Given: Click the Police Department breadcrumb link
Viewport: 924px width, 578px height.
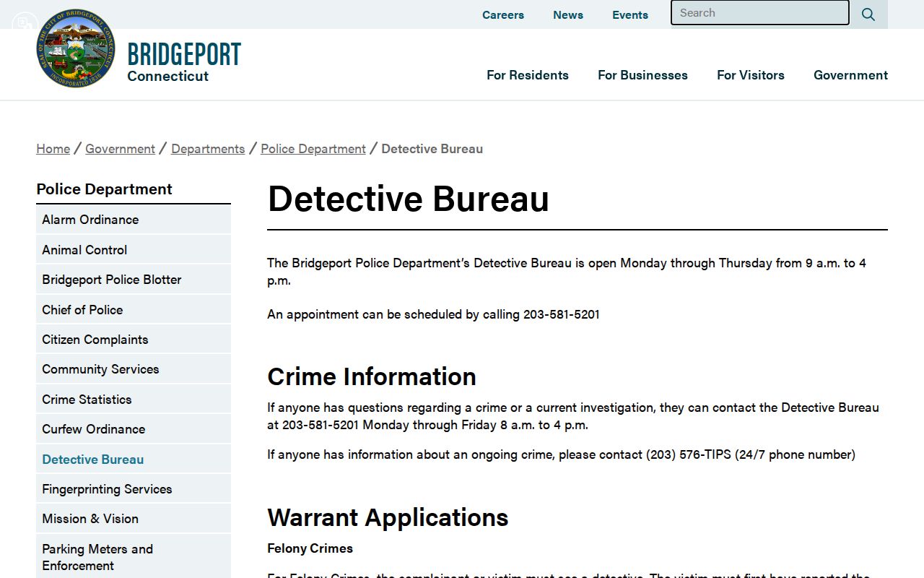Looking at the screenshot, I should 313,149.
